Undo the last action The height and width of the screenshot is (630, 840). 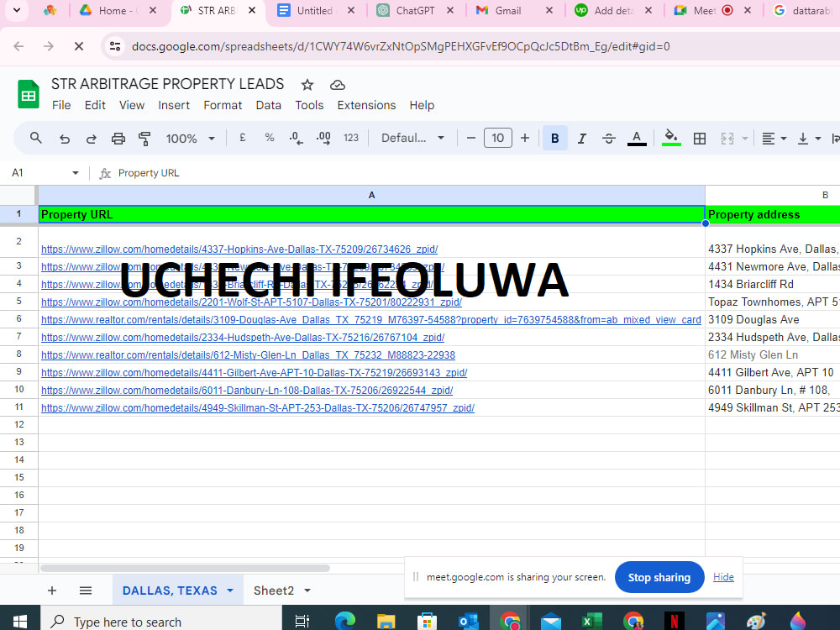(x=65, y=139)
